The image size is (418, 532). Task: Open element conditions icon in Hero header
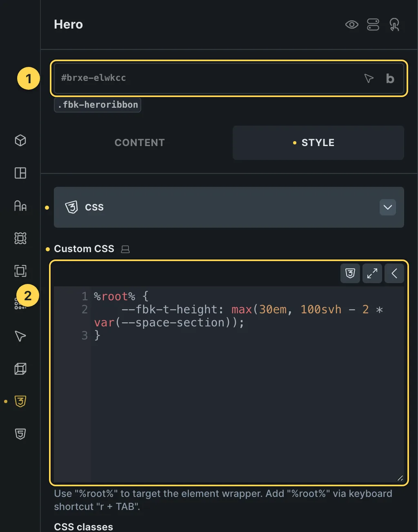(x=373, y=24)
